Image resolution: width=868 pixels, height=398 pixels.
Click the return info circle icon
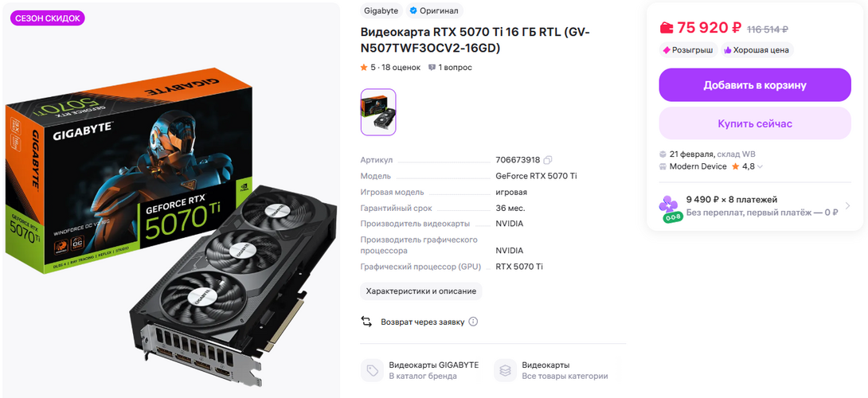click(x=473, y=322)
